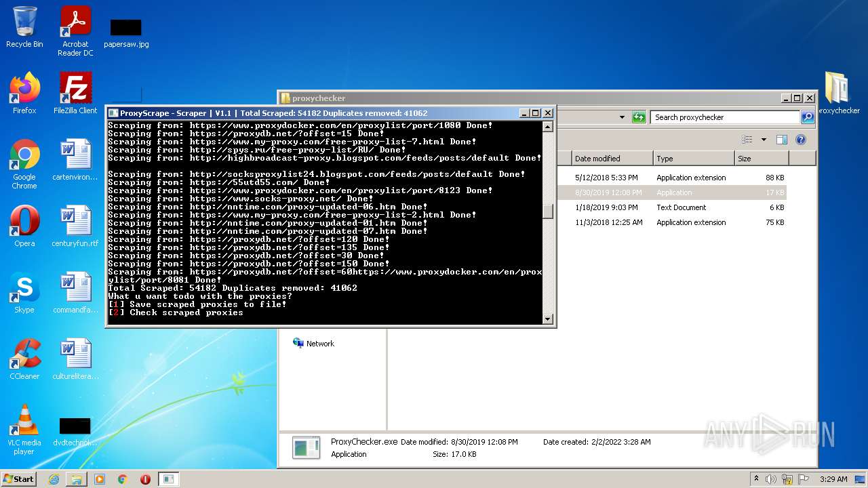Select the centuryfun.rtf document

pyautogui.click(x=75, y=226)
